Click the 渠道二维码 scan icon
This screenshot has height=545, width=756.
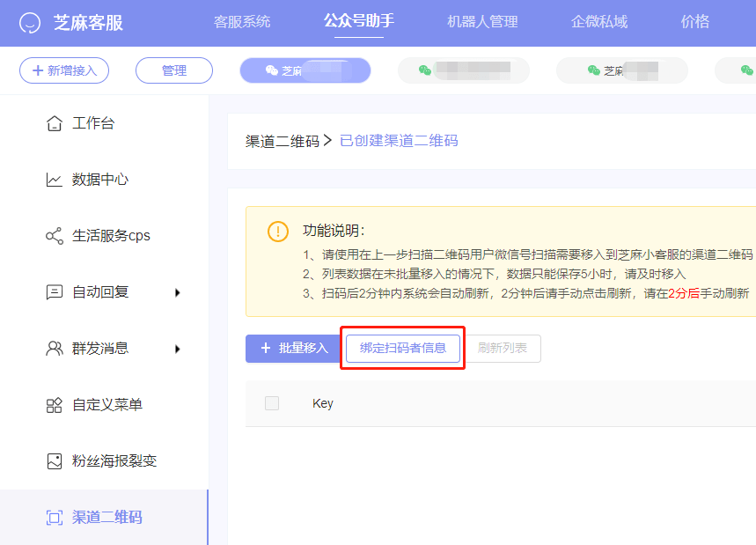coord(55,518)
